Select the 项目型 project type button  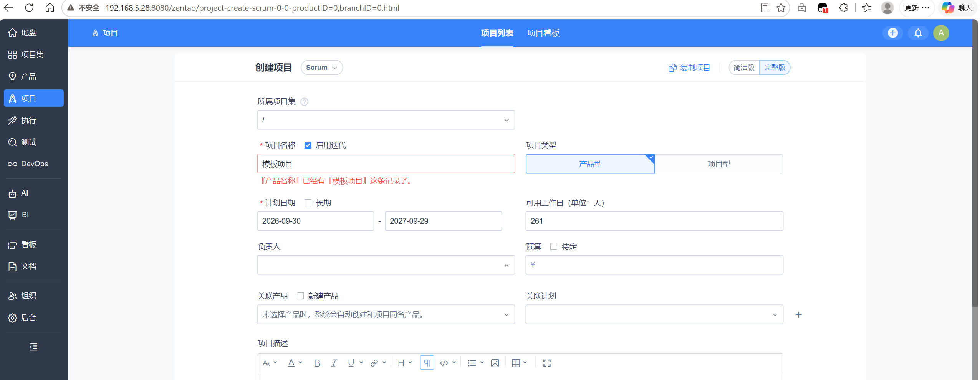click(x=718, y=164)
